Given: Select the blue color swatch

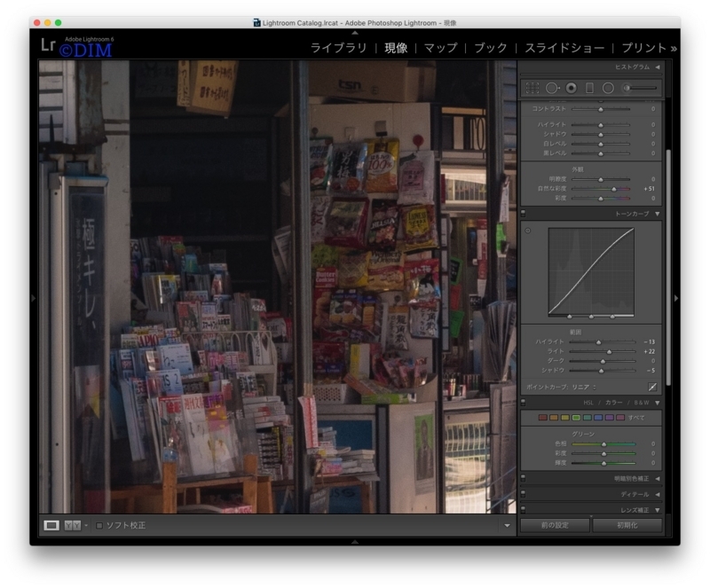Looking at the screenshot, I should click(598, 418).
